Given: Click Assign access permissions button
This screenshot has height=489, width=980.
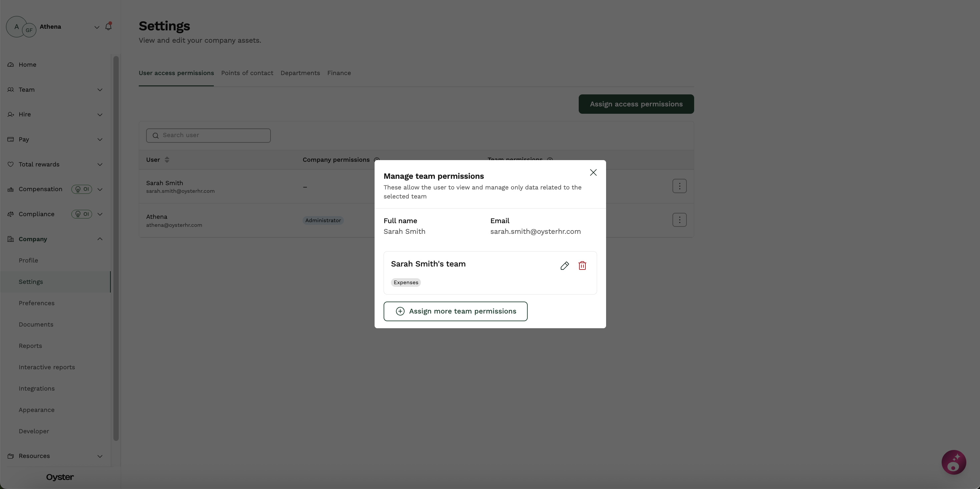Looking at the screenshot, I should (x=636, y=104).
